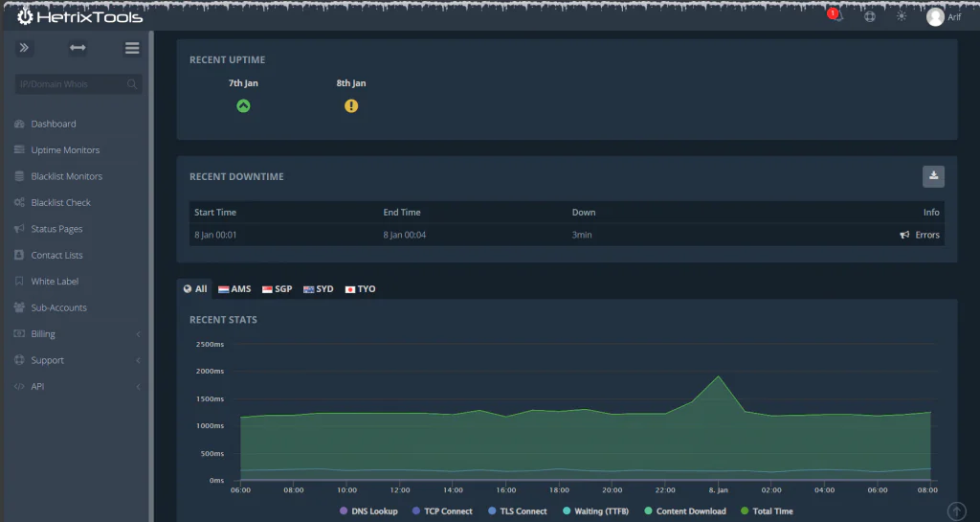The height and width of the screenshot is (522, 980).
Task: Click the Sub-Accounts users icon
Action: click(19, 307)
